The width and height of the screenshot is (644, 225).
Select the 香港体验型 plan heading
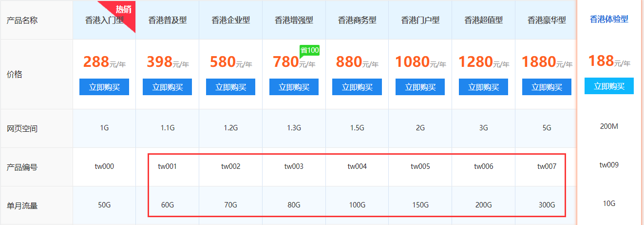click(x=609, y=20)
